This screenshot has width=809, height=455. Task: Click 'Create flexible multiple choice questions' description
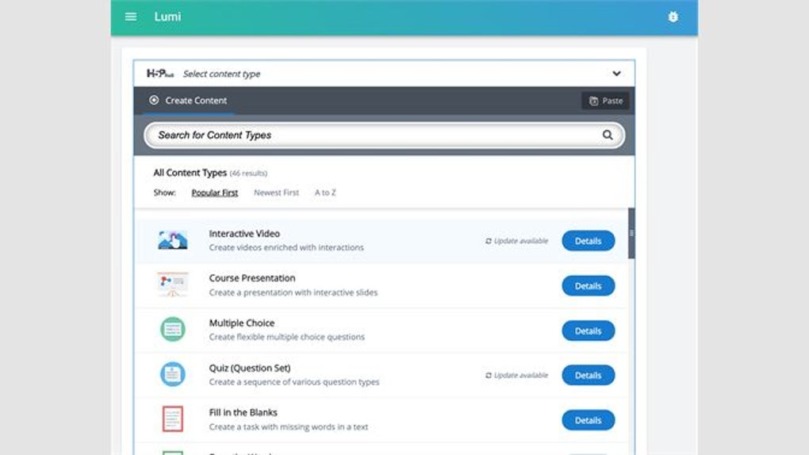(x=287, y=337)
